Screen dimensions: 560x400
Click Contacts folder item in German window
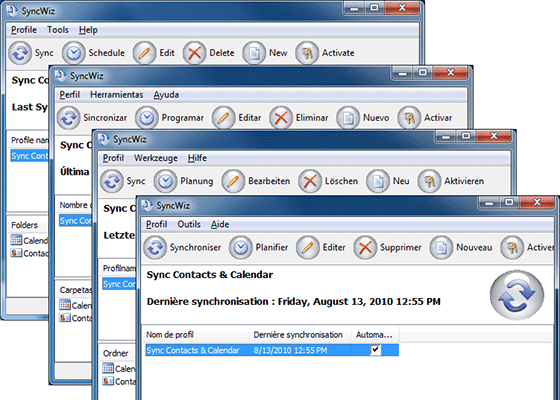tap(119, 381)
